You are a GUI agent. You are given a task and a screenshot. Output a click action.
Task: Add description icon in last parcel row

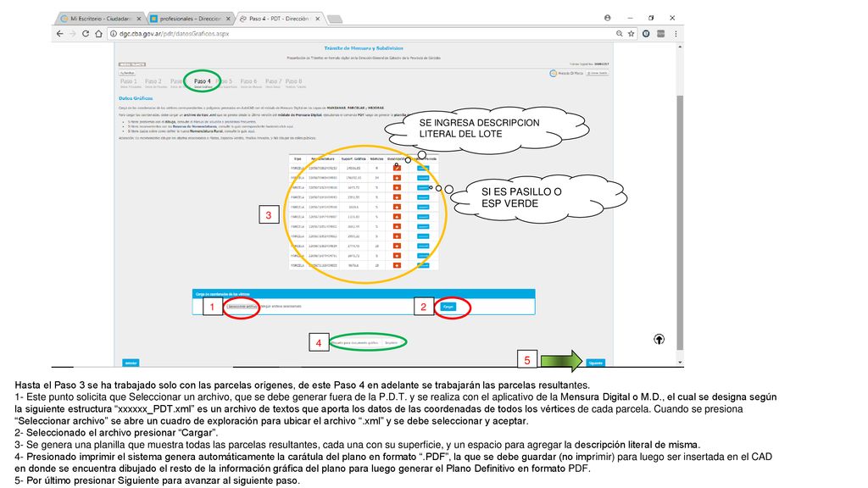click(397, 265)
